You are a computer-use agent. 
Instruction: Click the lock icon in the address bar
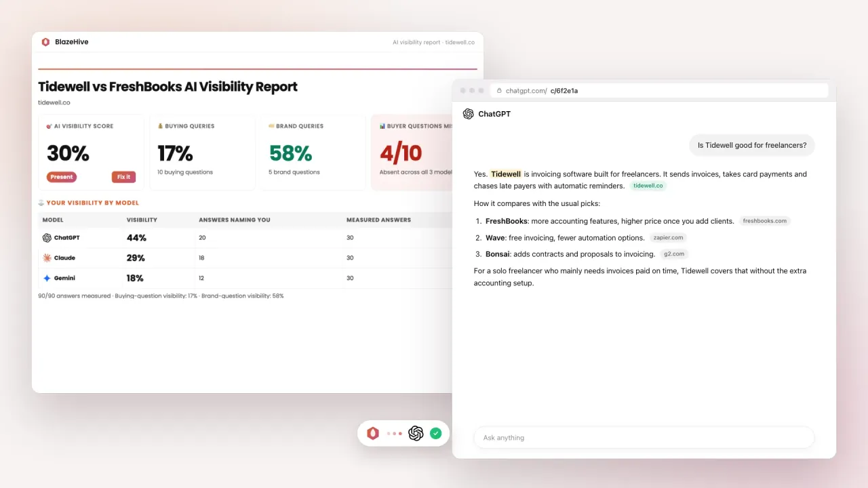click(500, 91)
